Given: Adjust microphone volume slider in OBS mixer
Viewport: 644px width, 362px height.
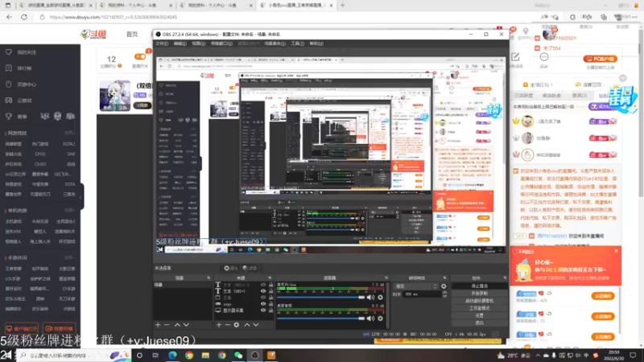Looking at the screenshot, I should [x=320, y=297].
